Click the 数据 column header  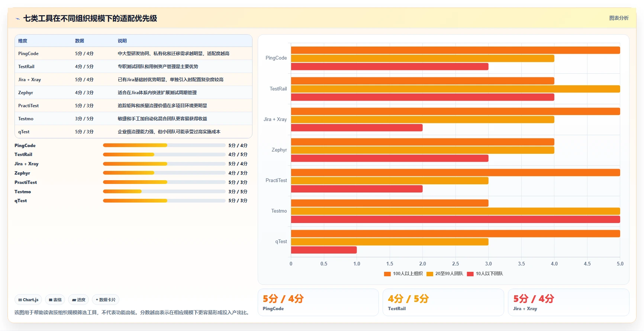pos(80,41)
